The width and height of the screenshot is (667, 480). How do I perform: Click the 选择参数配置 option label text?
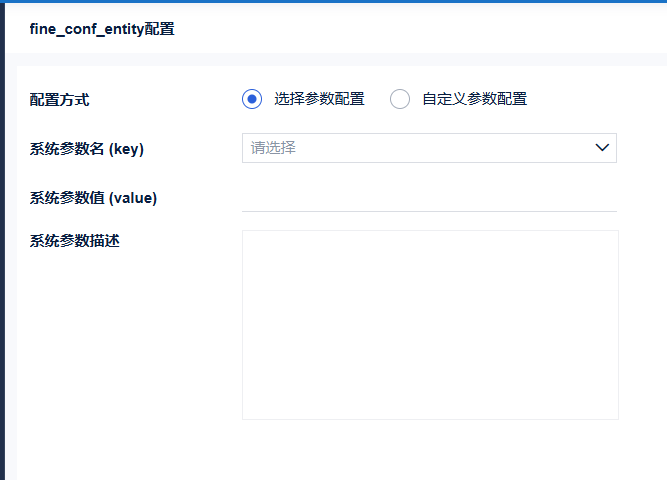[319, 99]
